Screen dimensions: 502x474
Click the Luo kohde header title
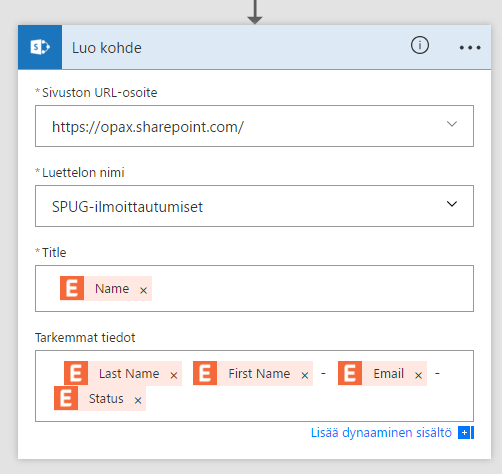click(x=107, y=48)
